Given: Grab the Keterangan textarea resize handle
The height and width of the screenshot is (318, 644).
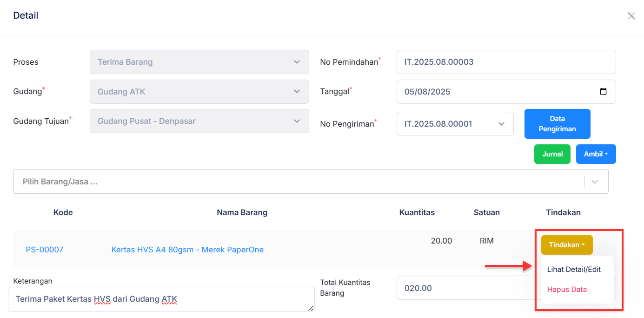Looking at the screenshot, I should point(311,308).
